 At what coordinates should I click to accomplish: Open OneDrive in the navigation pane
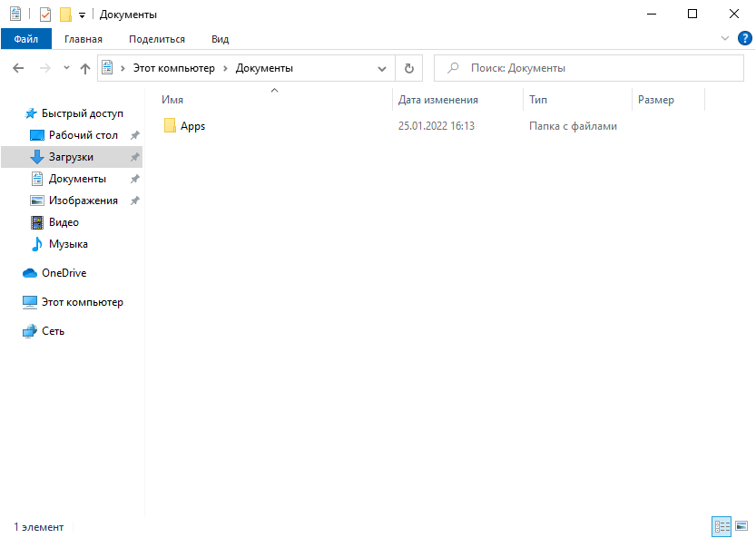64,273
